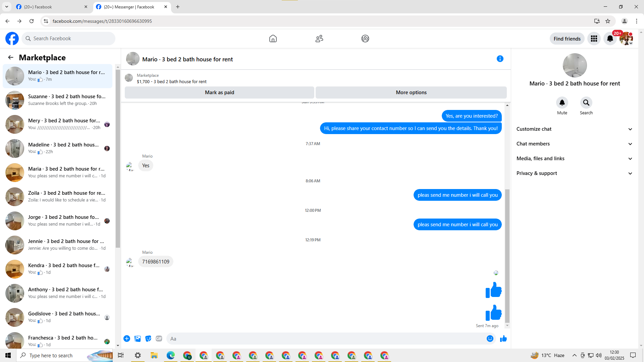
Task: Mute the Mario conversation
Action: (x=562, y=103)
